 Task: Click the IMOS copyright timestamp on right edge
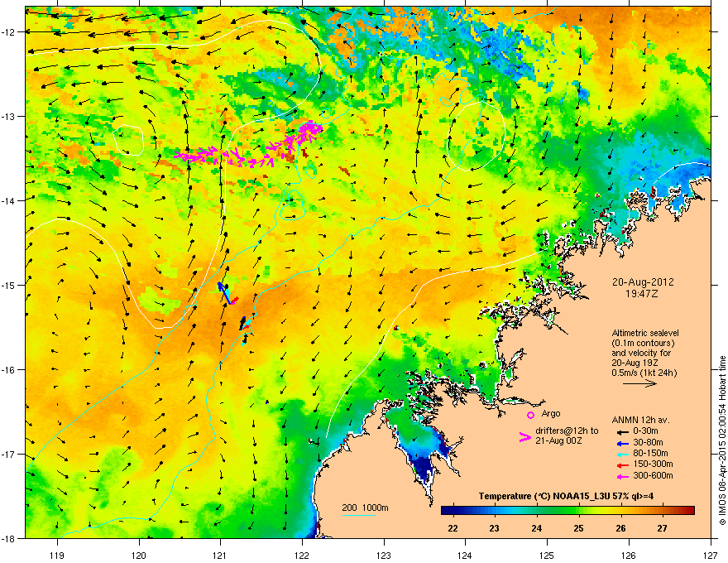722,440
